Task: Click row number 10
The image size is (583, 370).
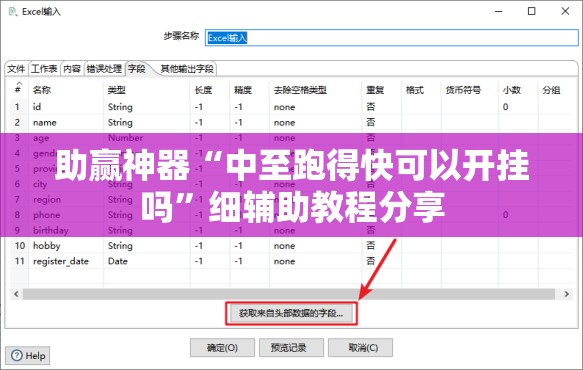Action: (x=20, y=245)
